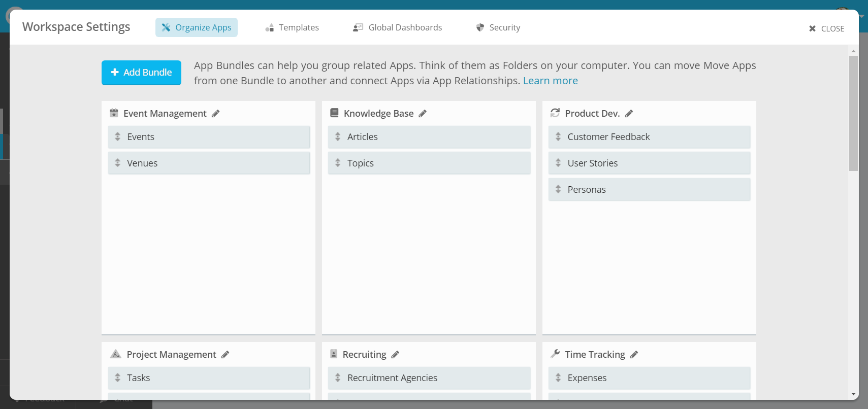Click the Event Management calendar icon

(x=114, y=113)
